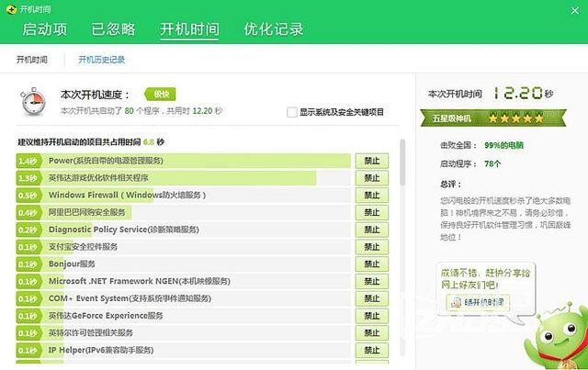Click the stopwatch icon beside boot speed
This screenshot has width=588, height=370.
click(x=33, y=102)
